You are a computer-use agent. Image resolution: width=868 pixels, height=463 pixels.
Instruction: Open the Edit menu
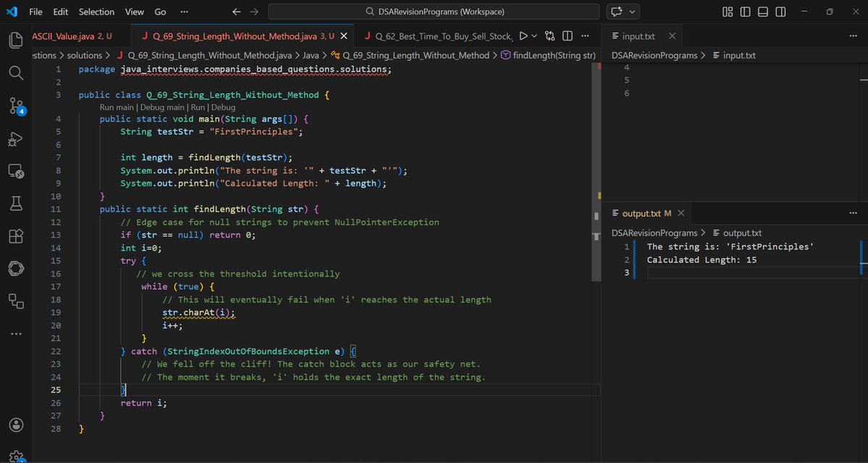tap(60, 12)
